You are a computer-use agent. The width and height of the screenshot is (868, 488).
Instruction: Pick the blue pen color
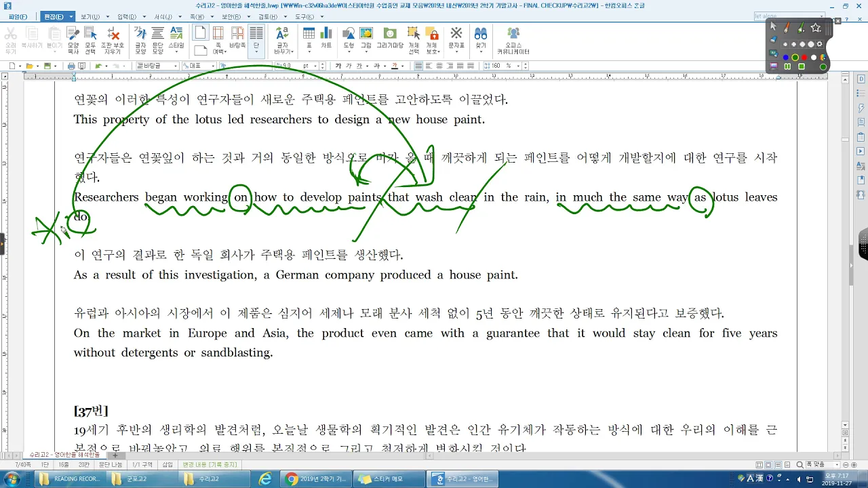786,58
